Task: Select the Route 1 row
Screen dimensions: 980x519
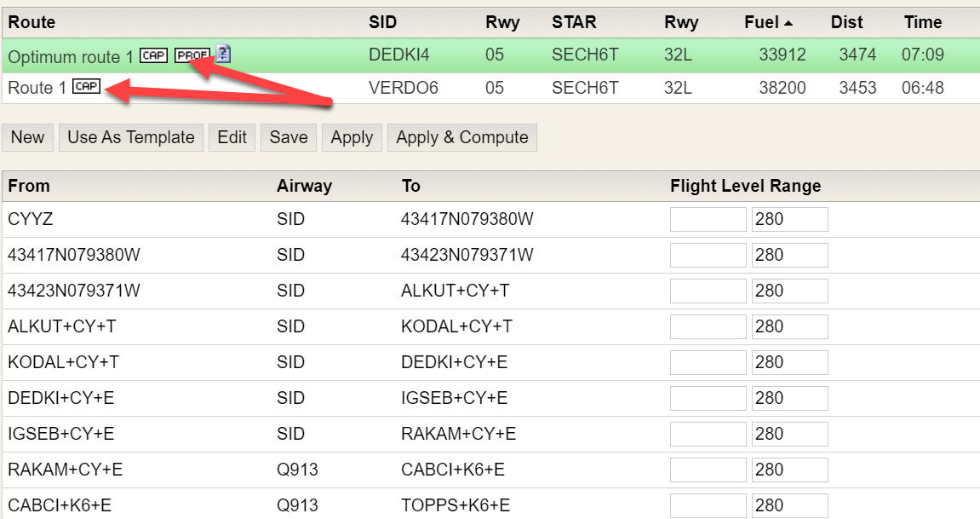Action: click(511, 87)
